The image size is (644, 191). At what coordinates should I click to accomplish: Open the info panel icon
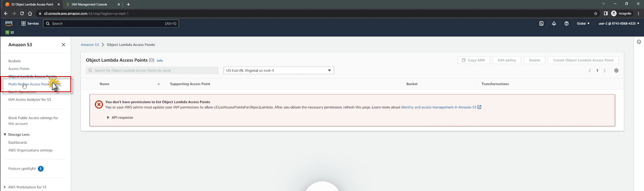coord(639,42)
